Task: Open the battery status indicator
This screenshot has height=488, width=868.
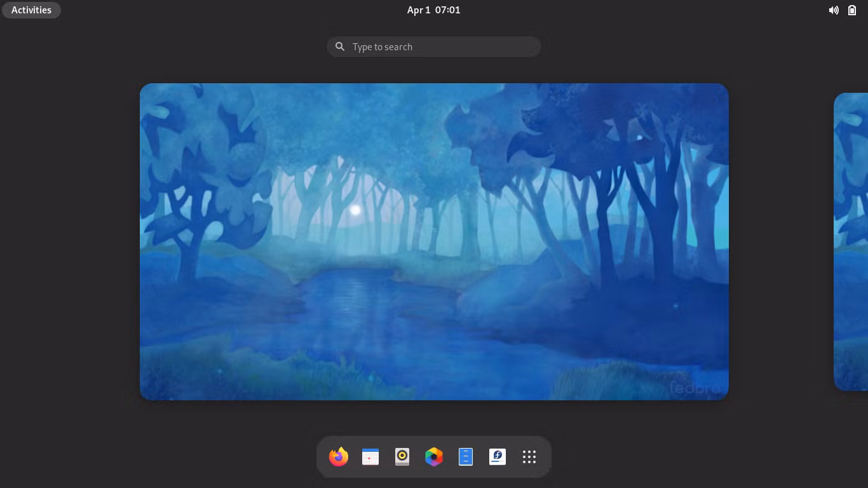Action: tap(852, 10)
